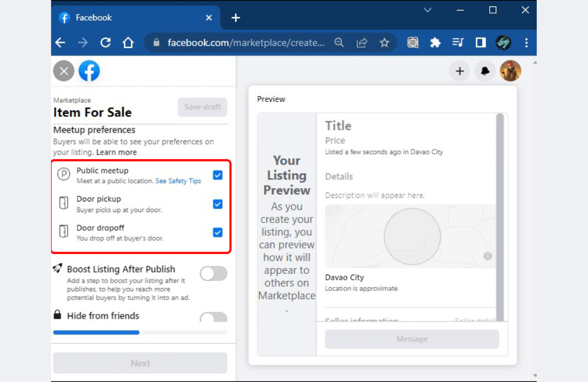Click the megaphone Boost Listing icon
588x382 pixels.
coord(57,268)
